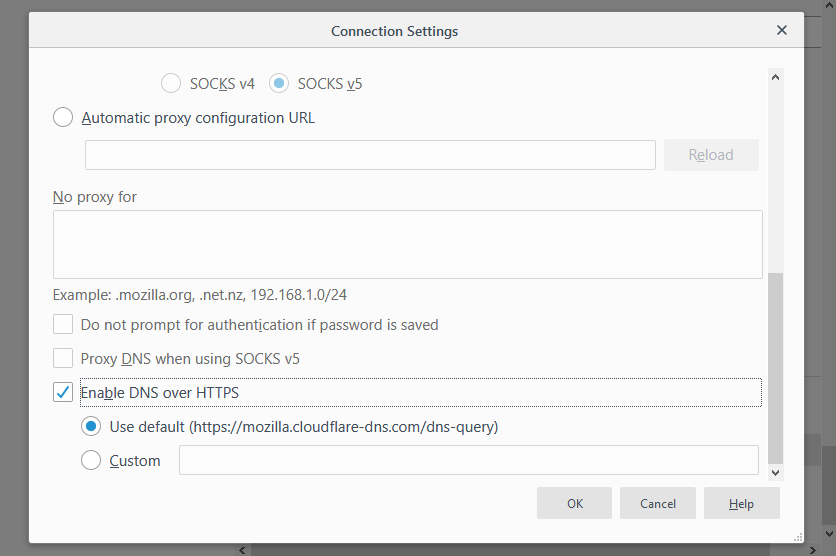Select the Custom DNS radio button
836x556 pixels.
92,461
